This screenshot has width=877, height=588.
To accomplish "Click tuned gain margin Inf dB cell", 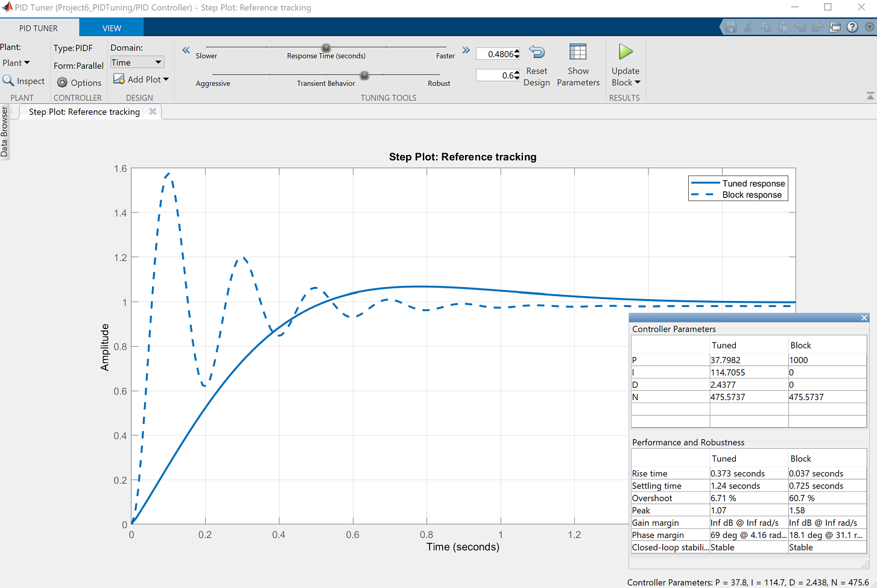I will 749,523.
